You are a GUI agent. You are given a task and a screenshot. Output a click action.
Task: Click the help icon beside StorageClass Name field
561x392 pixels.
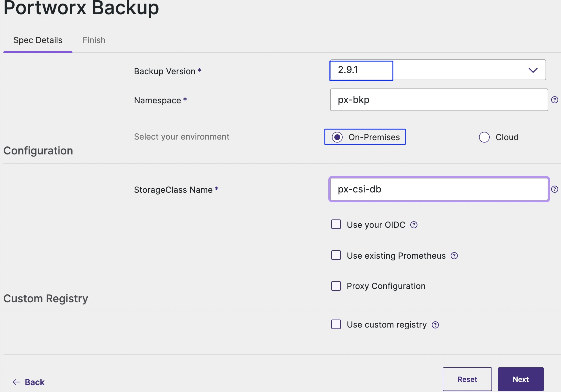point(554,189)
